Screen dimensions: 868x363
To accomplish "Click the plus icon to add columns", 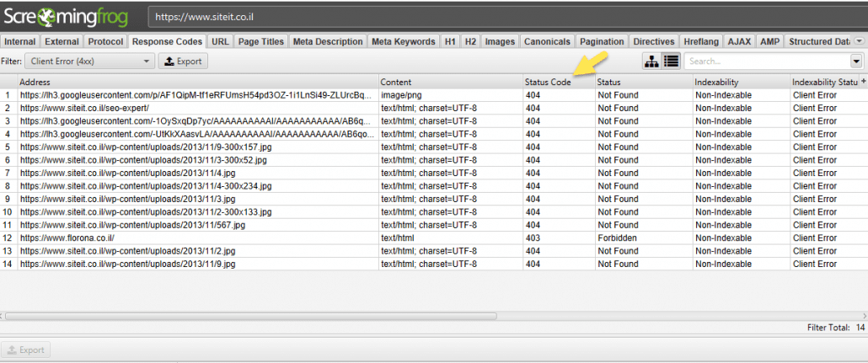I will point(863,82).
